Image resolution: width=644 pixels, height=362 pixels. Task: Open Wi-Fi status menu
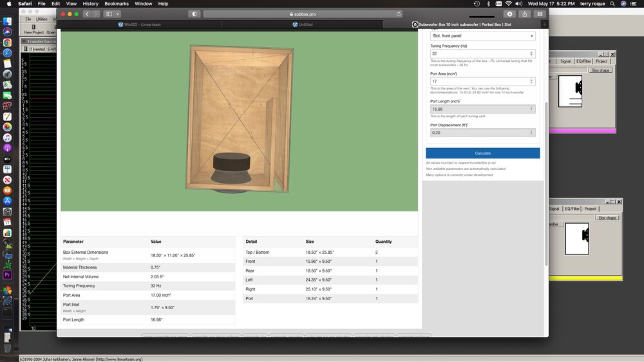(509, 4)
